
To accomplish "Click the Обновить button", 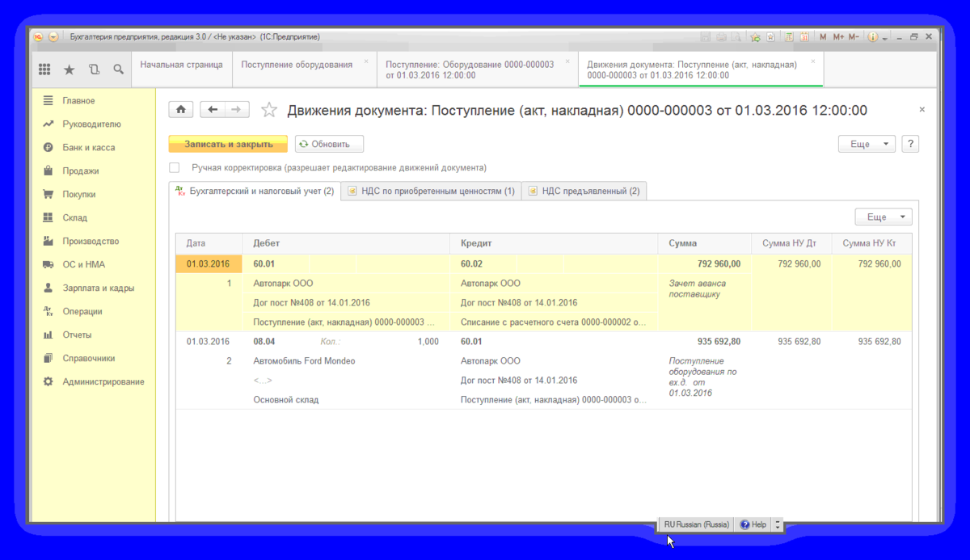I will 329,144.
